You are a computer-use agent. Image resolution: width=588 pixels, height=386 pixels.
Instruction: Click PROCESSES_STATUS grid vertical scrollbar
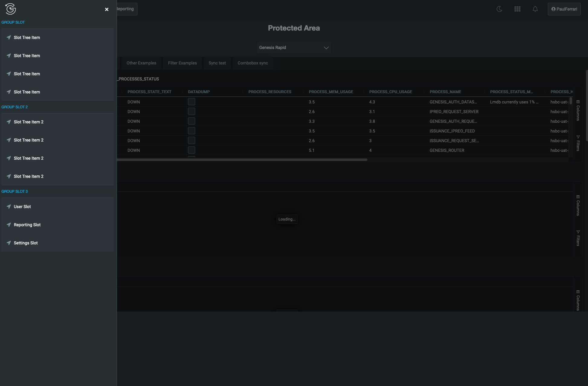coord(571,101)
